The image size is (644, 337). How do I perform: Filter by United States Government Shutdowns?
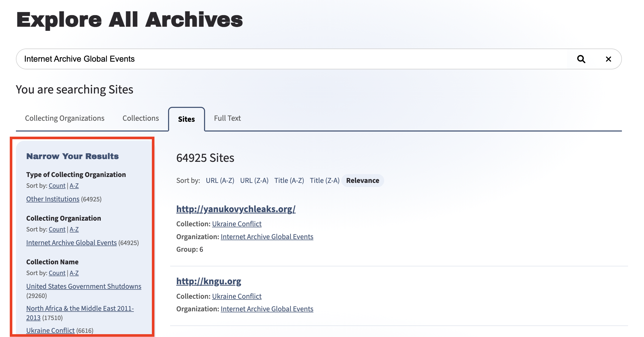point(84,286)
